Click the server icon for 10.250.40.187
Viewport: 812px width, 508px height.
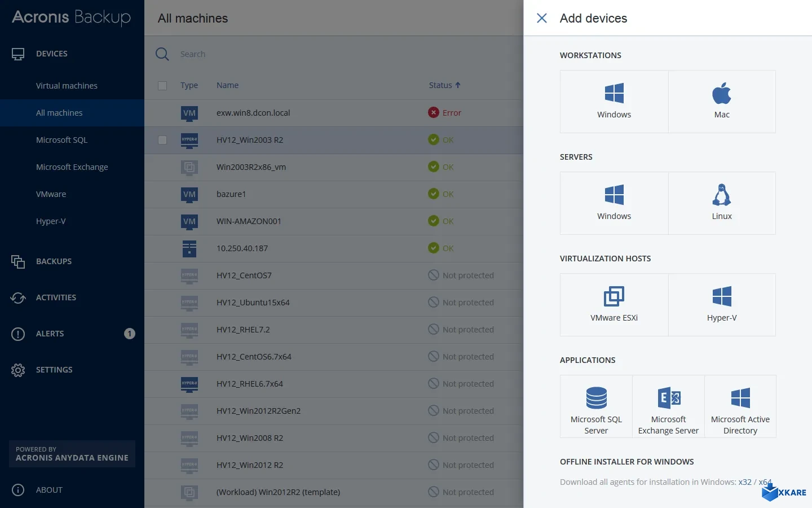coord(189,248)
